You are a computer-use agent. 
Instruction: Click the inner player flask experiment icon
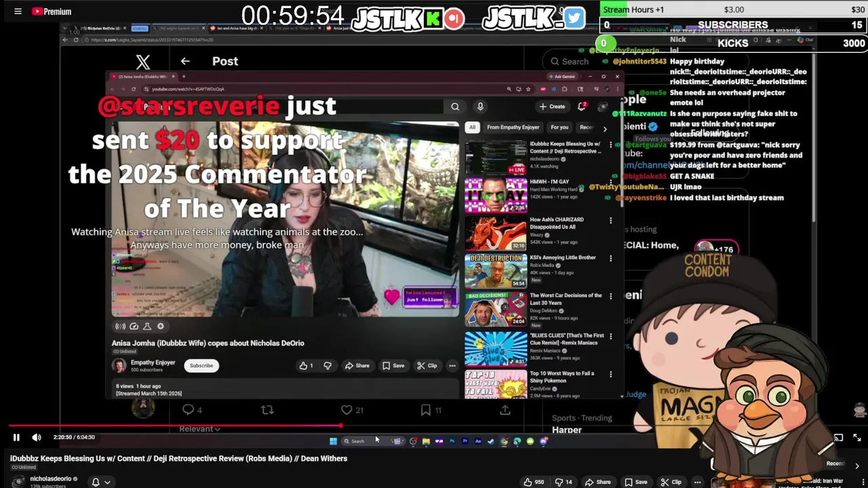(x=147, y=326)
